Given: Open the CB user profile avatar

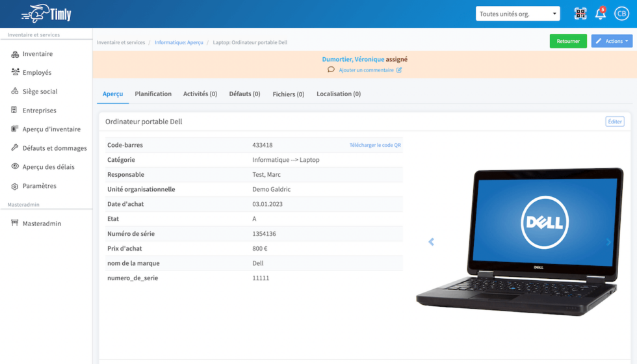Looking at the screenshot, I should [621, 14].
